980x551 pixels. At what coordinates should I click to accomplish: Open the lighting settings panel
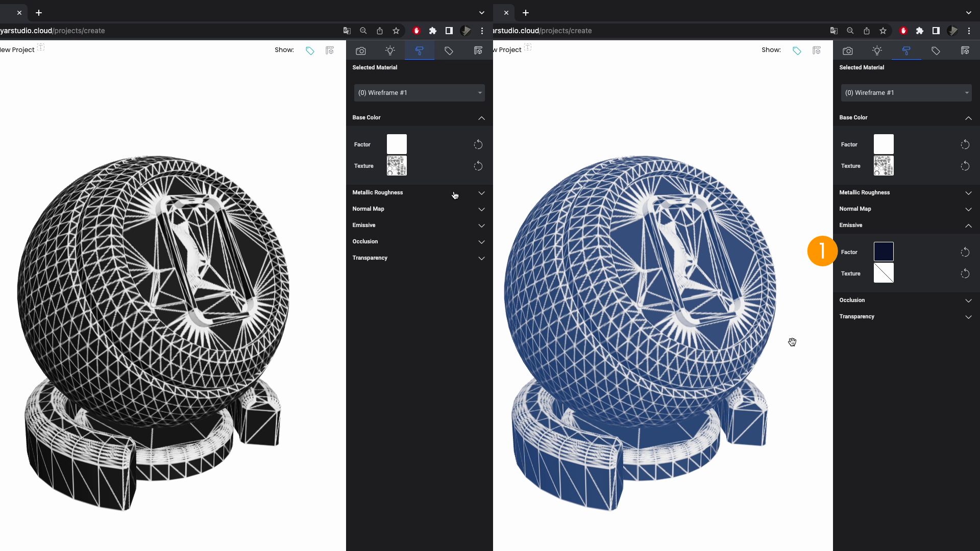pos(390,51)
